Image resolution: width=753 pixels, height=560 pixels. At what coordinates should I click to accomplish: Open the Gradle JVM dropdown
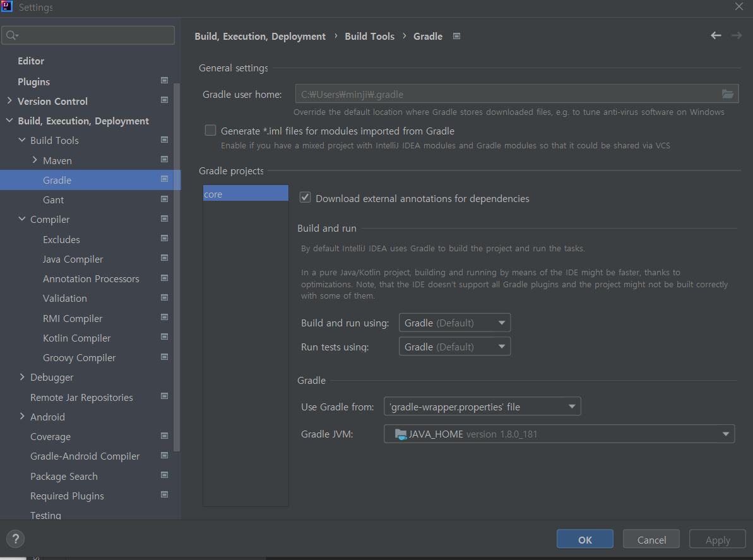point(559,434)
